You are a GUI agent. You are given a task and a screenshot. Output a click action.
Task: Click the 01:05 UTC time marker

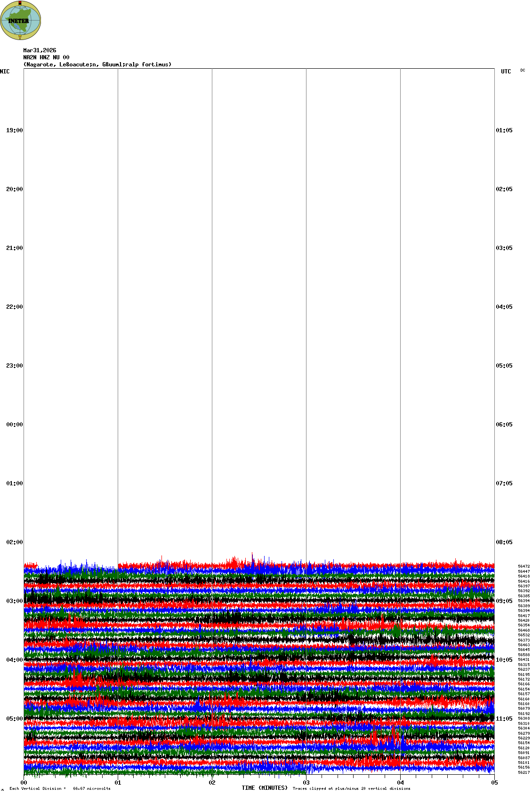504,130
